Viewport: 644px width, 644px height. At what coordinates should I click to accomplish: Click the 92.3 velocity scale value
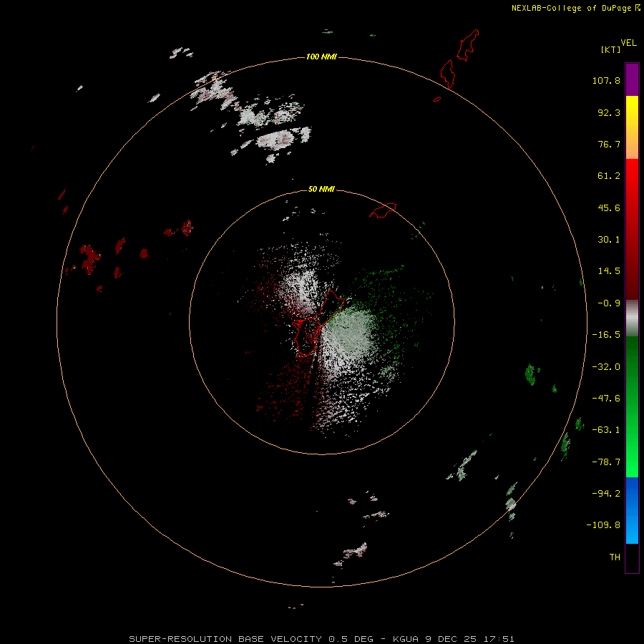(609, 112)
